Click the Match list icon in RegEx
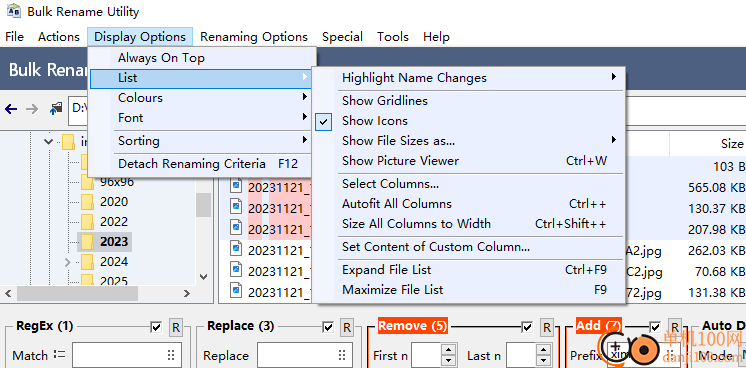746x368 pixels. (x=59, y=354)
